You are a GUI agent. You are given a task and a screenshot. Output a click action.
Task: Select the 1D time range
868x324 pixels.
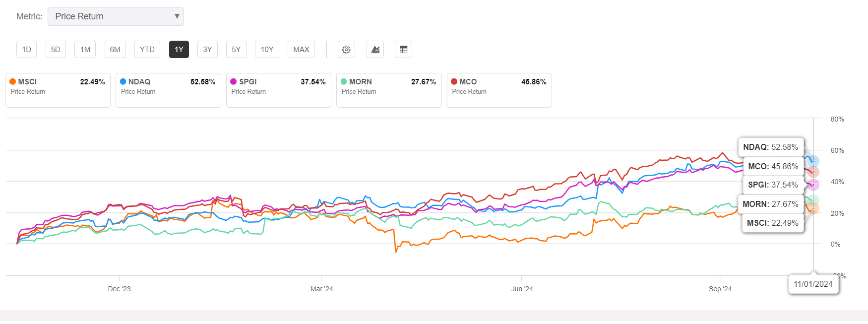pyautogui.click(x=27, y=50)
